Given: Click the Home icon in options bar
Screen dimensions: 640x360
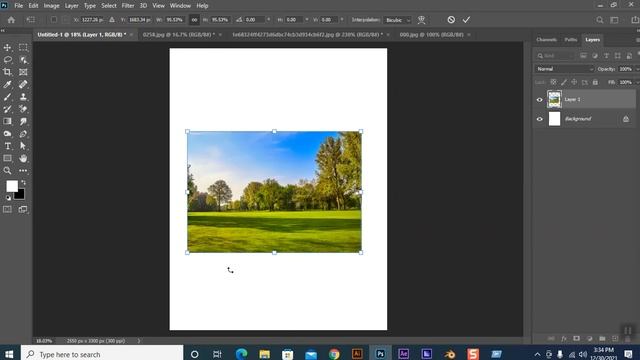Looking at the screenshot, I should click(11, 20).
